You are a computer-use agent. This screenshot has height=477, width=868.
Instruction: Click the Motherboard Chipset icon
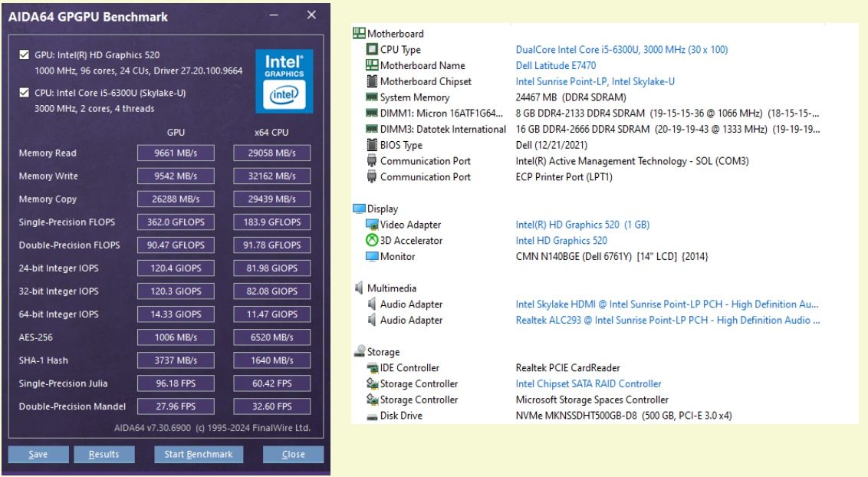(x=372, y=81)
